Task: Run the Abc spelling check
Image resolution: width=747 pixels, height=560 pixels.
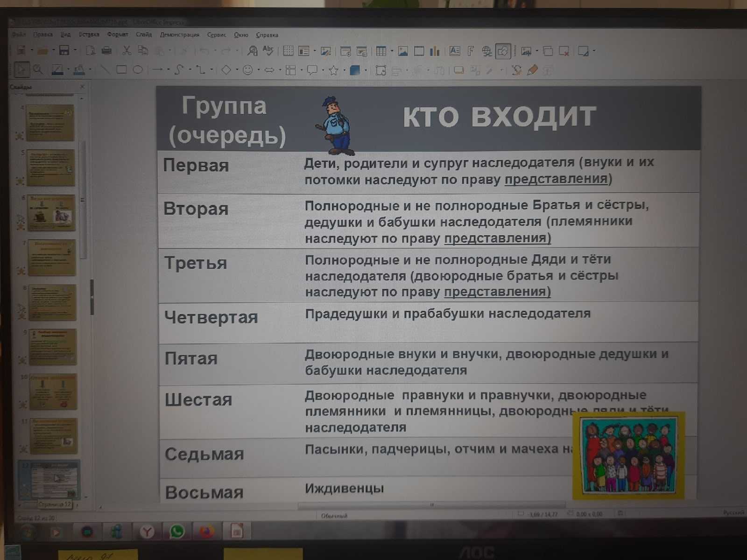Action: coord(268,50)
